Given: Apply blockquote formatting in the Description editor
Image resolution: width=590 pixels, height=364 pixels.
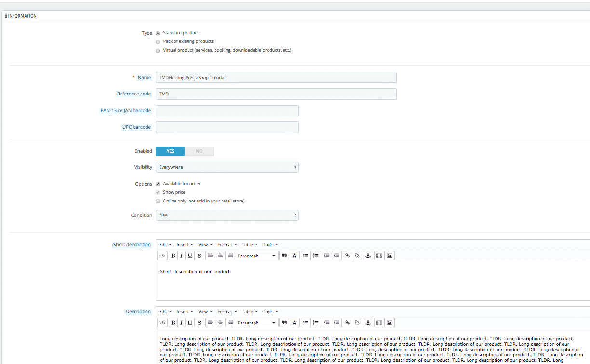Looking at the screenshot, I should click(x=284, y=322).
